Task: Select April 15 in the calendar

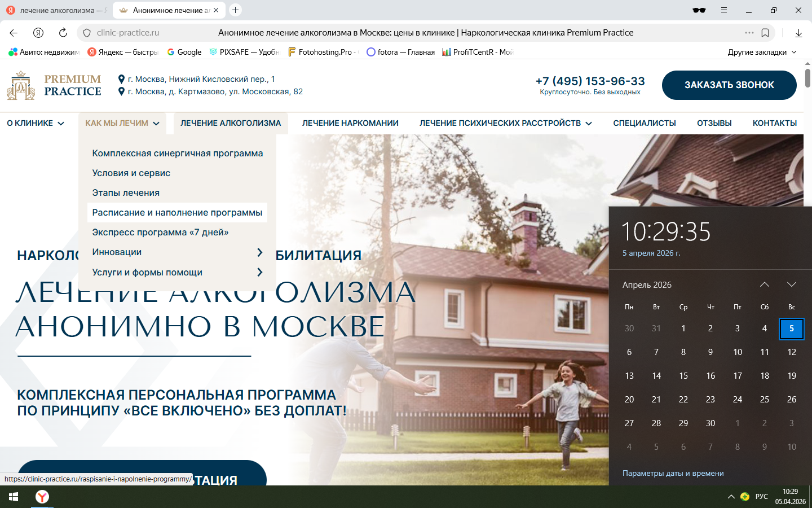Action: [x=683, y=376]
